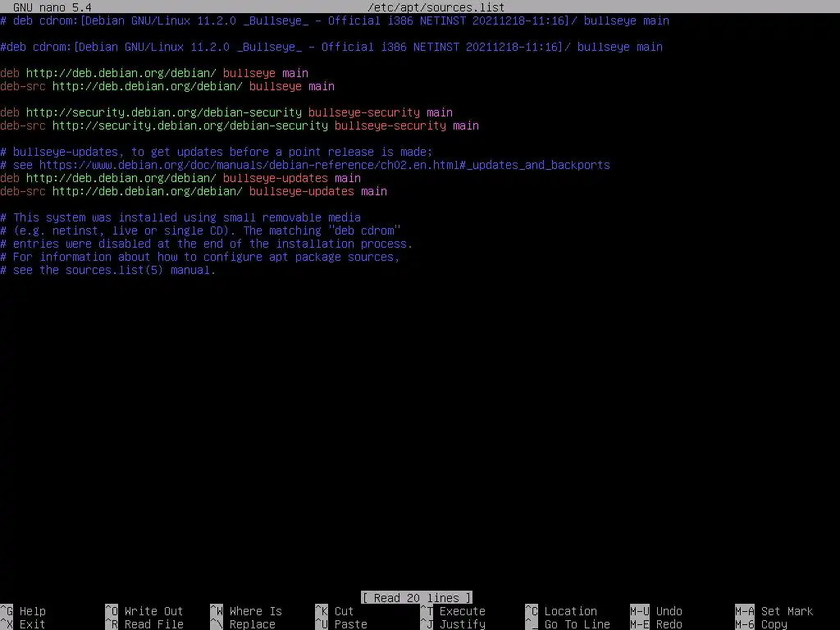Click the ^X Exit shortcut

tap(23, 624)
